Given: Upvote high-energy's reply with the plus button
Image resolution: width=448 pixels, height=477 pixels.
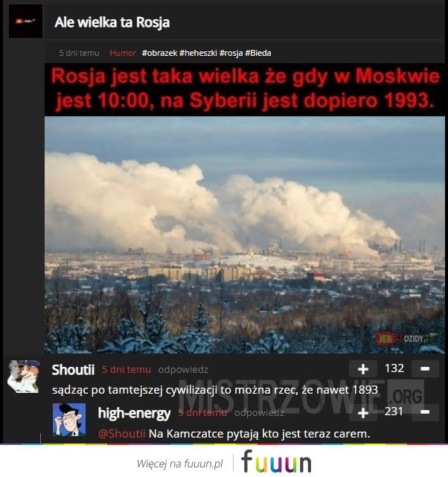Looking at the screenshot, I should click(x=363, y=413).
